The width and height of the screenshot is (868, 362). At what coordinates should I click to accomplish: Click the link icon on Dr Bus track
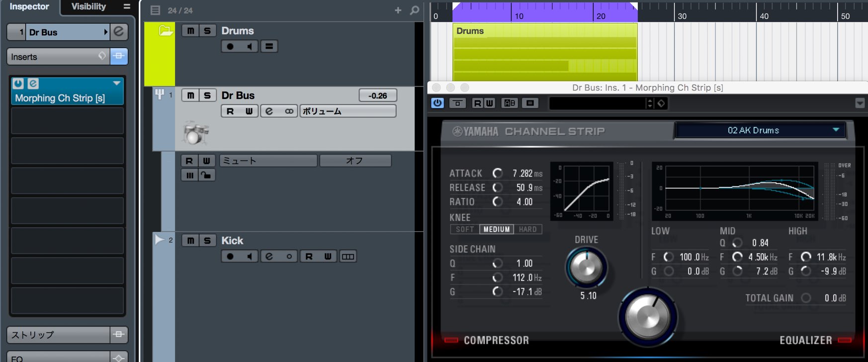click(289, 111)
